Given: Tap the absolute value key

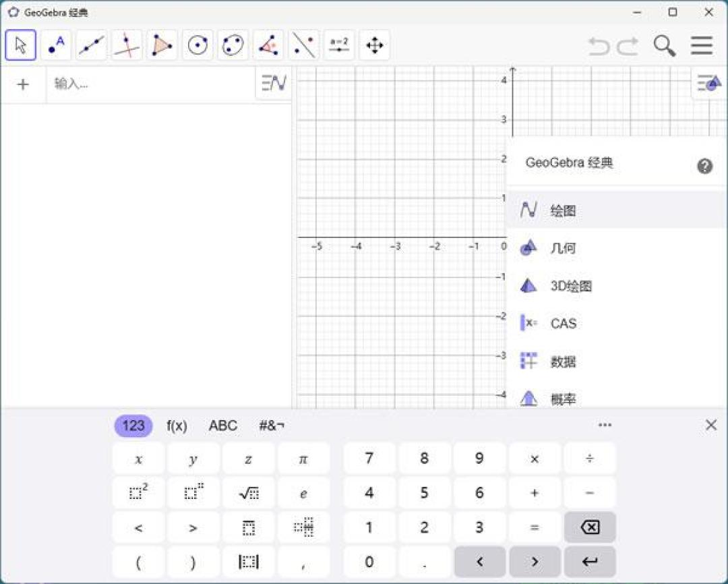Looking at the screenshot, I should click(x=248, y=562).
